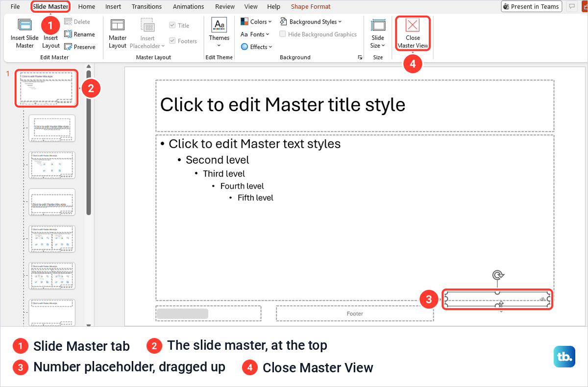Click the date placeholder at bottom left
The width and height of the screenshot is (588, 387).
pos(208,314)
